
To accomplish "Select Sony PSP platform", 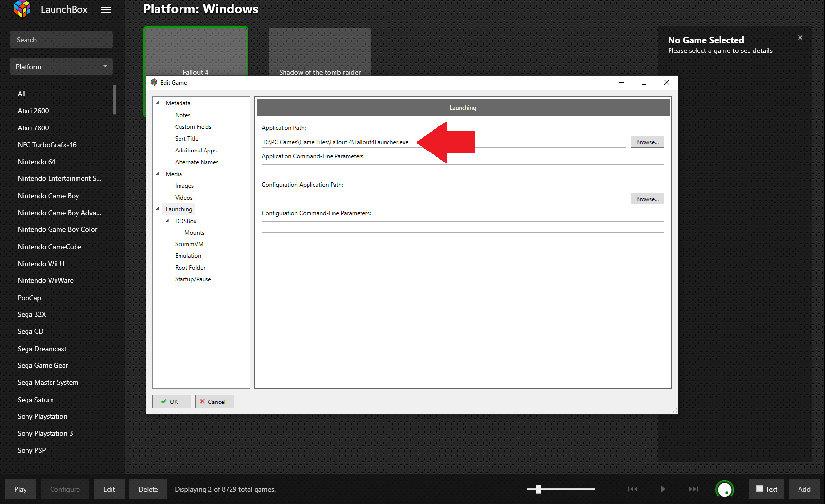I will pos(32,450).
